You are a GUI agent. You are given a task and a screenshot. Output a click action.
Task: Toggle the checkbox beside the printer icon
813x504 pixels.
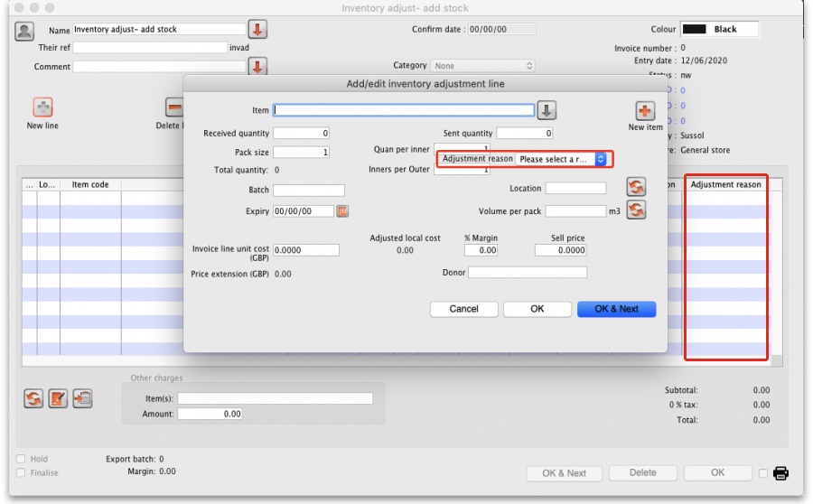pos(763,473)
